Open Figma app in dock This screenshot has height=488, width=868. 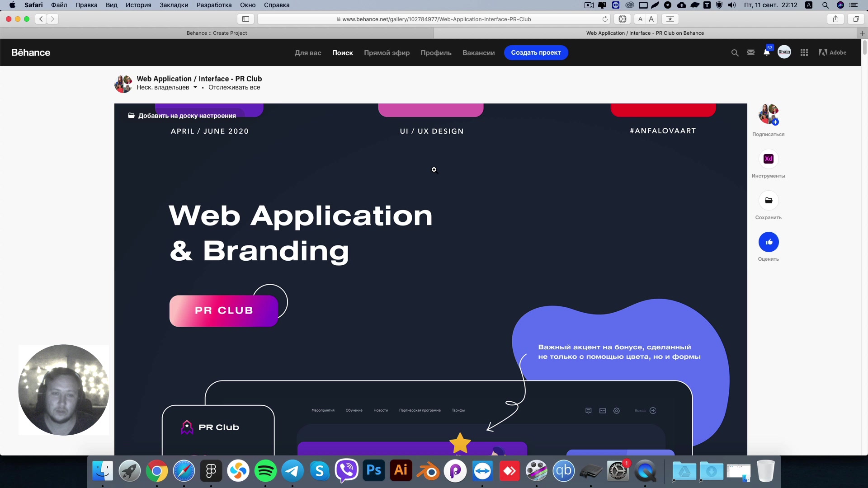click(211, 471)
